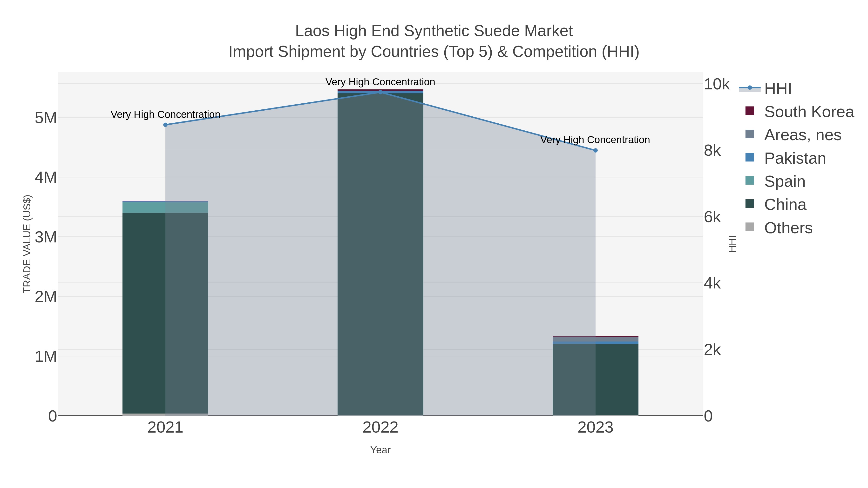Click the 2021 Spain bar segment
868x488 pixels.
pyautogui.click(x=165, y=207)
